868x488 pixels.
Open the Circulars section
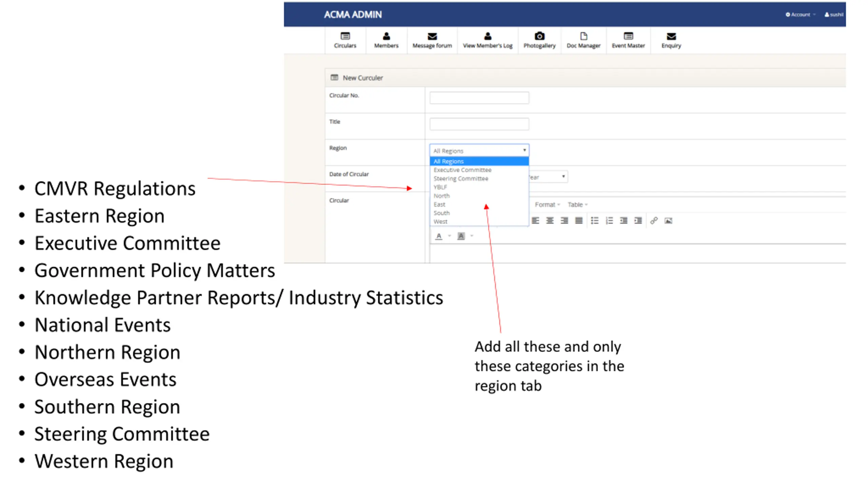345,40
